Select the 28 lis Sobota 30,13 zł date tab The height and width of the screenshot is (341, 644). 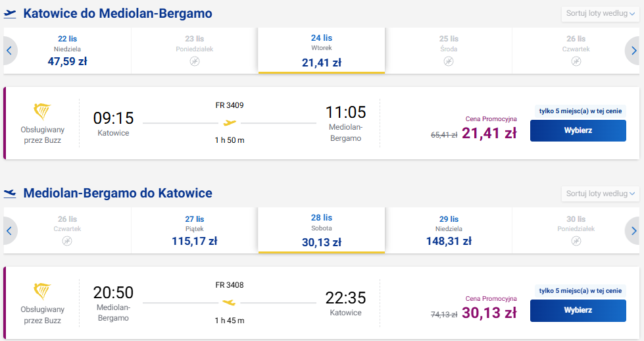tap(322, 230)
